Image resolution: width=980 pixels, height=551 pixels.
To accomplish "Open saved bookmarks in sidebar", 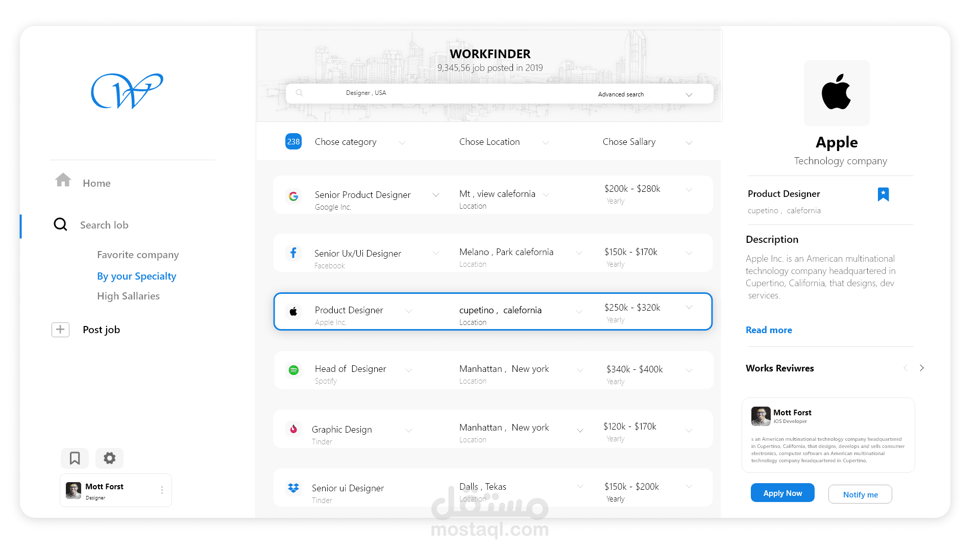I will [x=75, y=458].
